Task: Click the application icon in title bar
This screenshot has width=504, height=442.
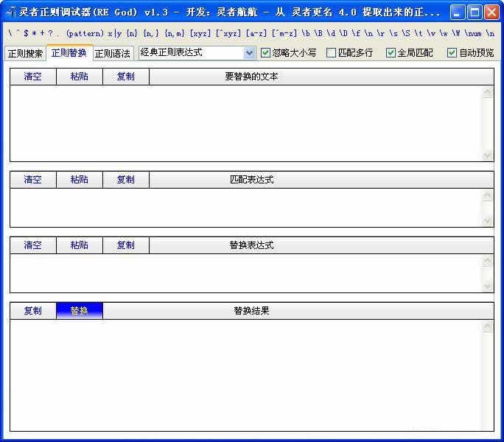Action: pos(10,13)
